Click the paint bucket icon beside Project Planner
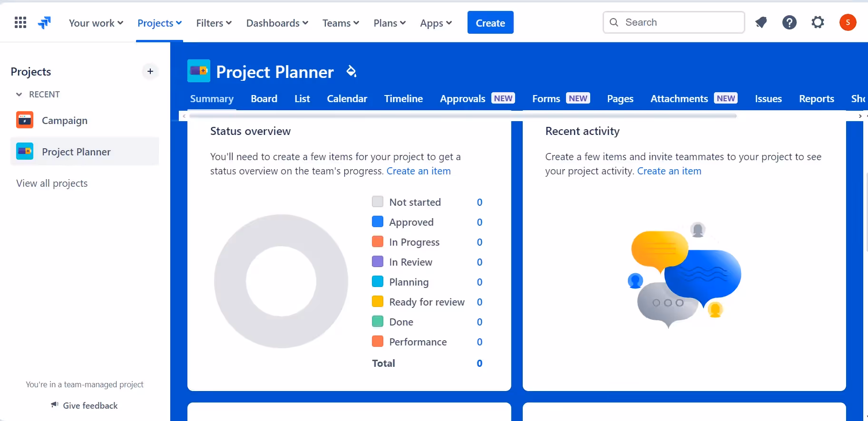Screen dimensions: 868x421 (x=351, y=71)
